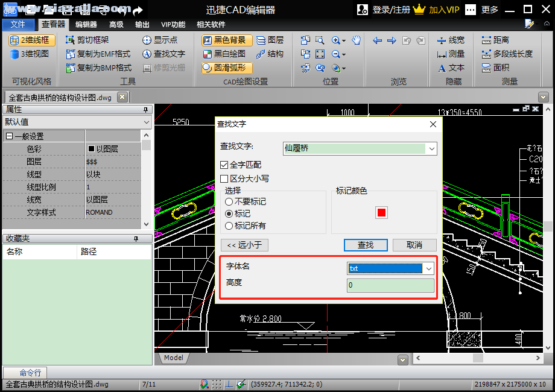The width and height of the screenshot is (555, 392).
Task: Select the Model layout tab
Action: (x=174, y=358)
